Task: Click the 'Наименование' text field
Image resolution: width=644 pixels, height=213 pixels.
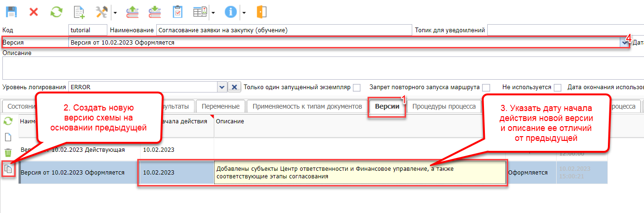Action: coord(284,30)
